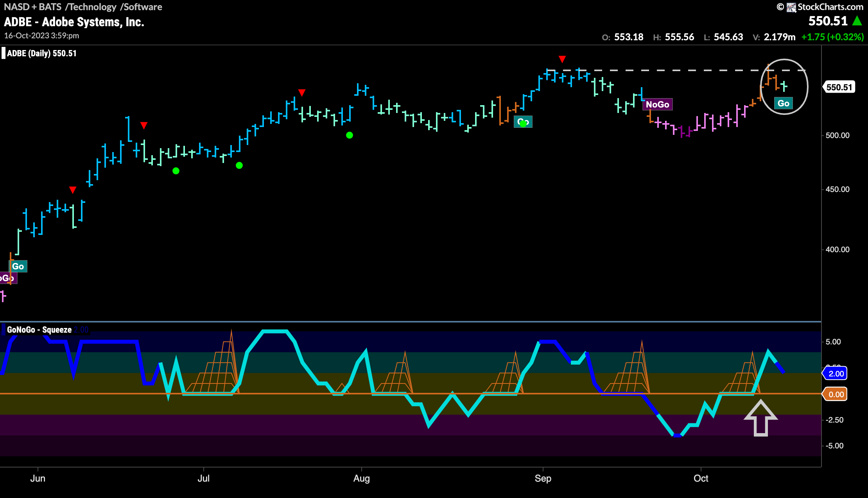The width and height of the screenshot is (868, 498).
Task: Click the Jun label on the time axis
Action: click(38, 478)
